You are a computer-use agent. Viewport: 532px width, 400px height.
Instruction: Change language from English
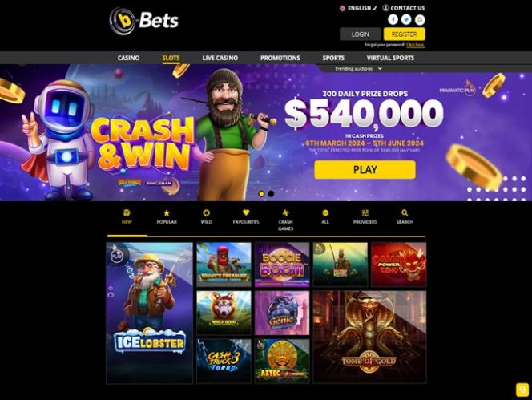click(x=359, y=8)
